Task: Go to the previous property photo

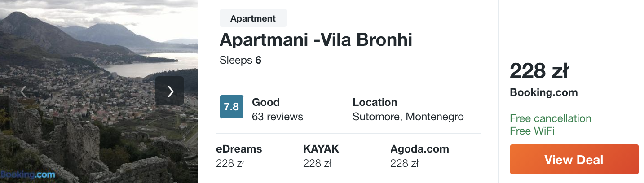Action: [x=23, y=91]
